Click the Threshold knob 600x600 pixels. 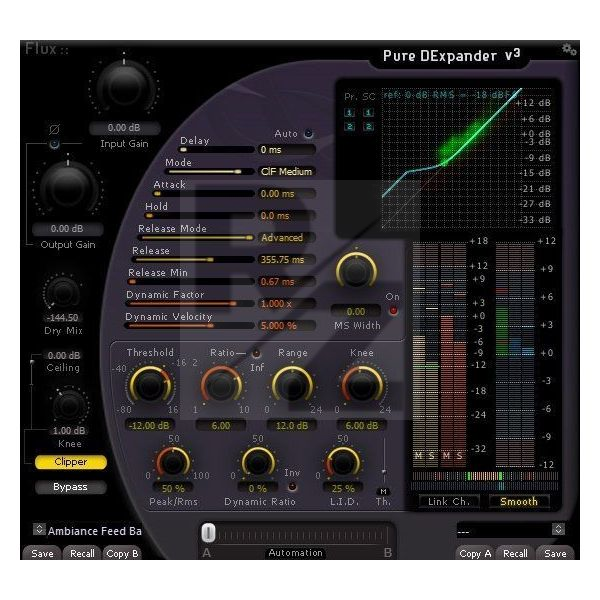coord(150,386)
